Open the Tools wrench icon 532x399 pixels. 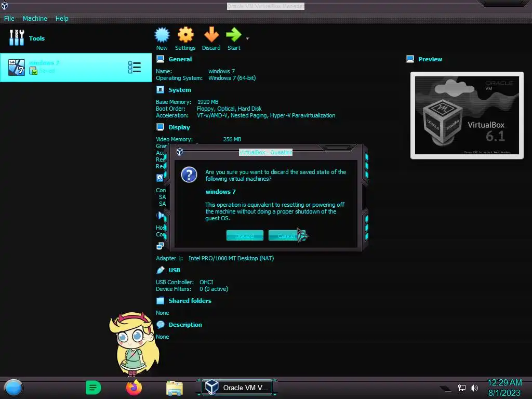coord(17,37)
